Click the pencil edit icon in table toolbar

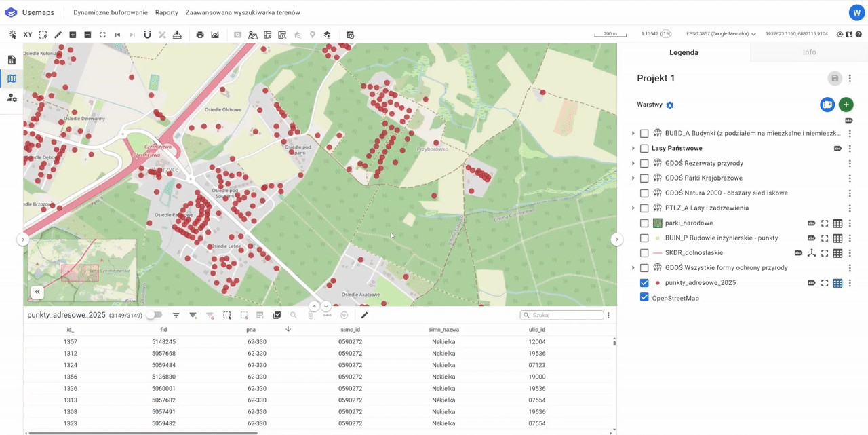point(364,315)
